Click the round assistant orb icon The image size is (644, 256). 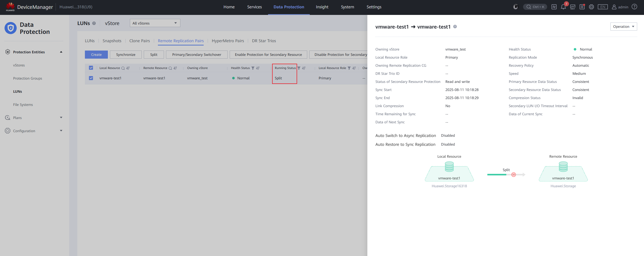(x=516, y=7)
